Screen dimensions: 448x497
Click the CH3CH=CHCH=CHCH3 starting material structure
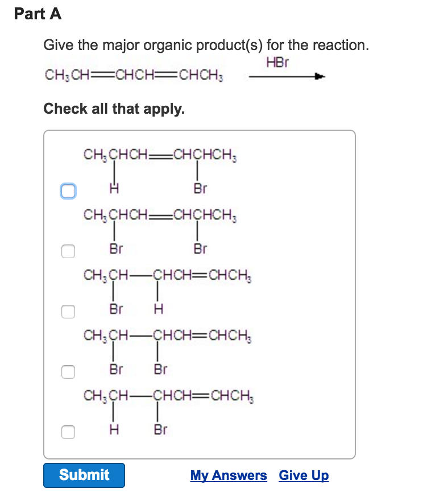133,74
